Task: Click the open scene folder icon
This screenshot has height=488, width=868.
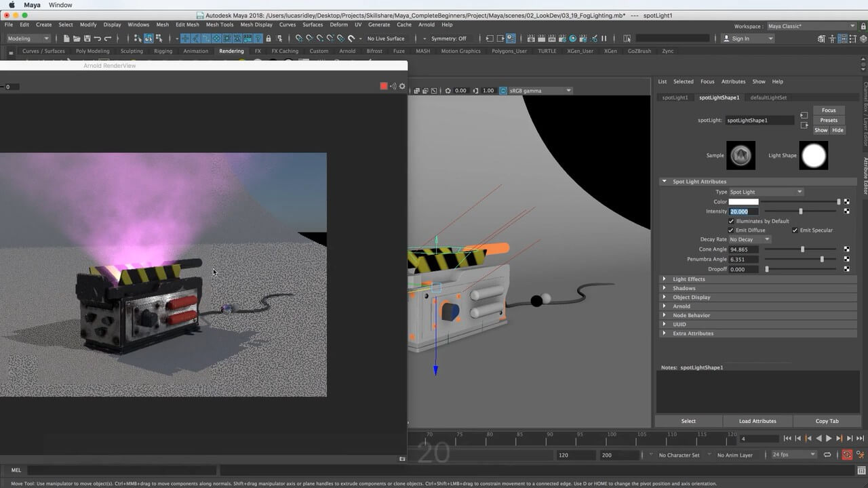Action: [77, 39]
